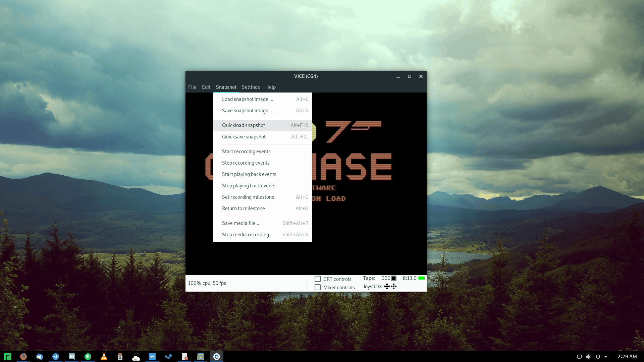This screenshot has height=362, width=644.
Task: Open the text editor icon in taskbar
Action: point(184,357)
